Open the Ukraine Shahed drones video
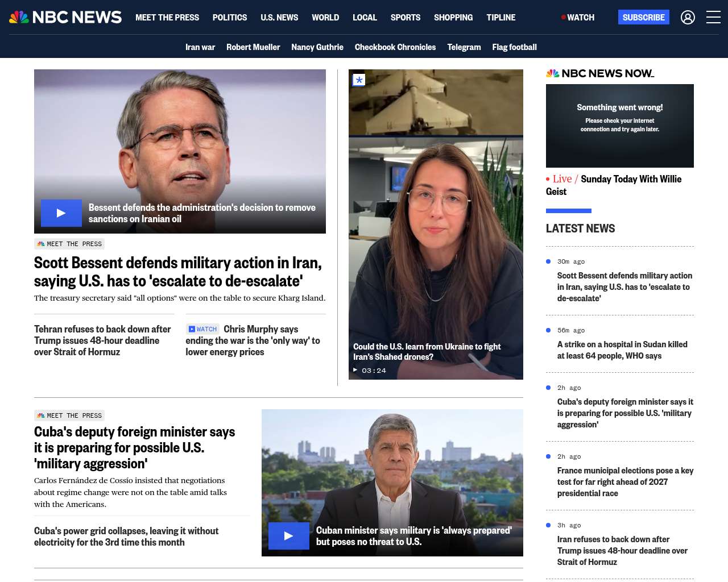Image resolution: width=728 pixels, height=582 pixels. pos(427,352)
